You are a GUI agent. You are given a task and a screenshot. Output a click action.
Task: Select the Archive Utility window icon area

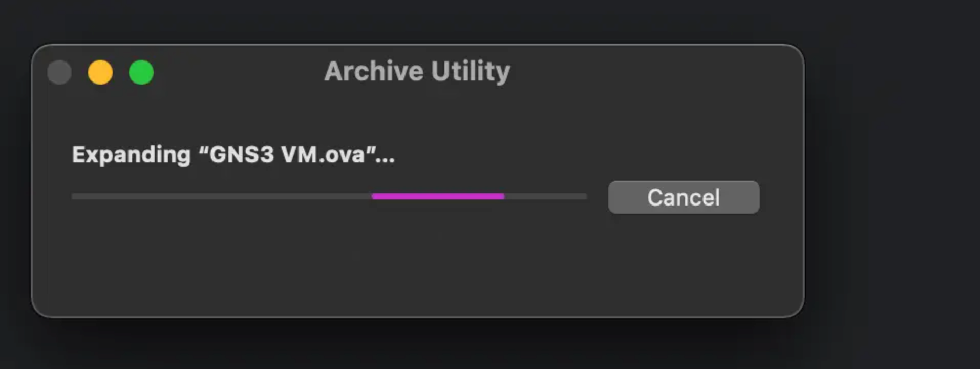point(100,72)
